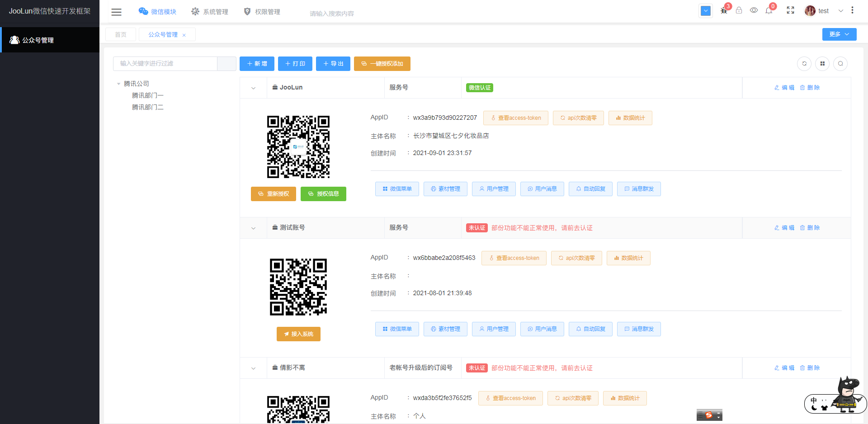The image size is (868, 424).
Task: Collapse the 倩影不离 row chevron
Action: [253, 368]
